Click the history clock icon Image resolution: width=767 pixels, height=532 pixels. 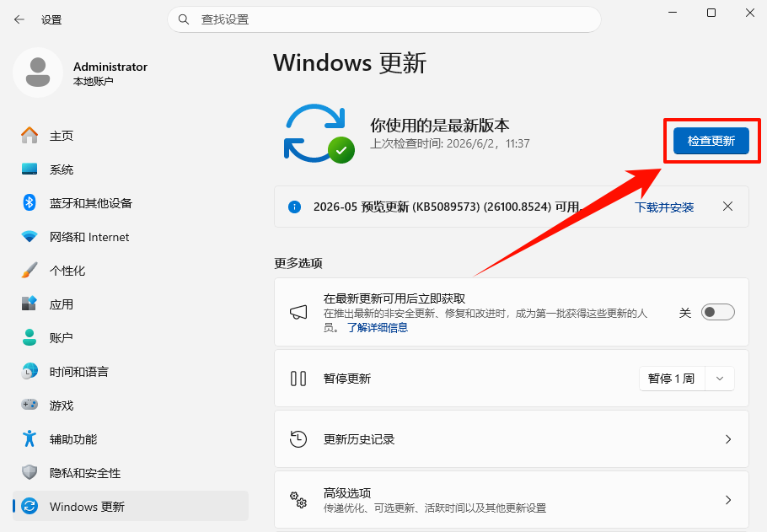[298, 439]
